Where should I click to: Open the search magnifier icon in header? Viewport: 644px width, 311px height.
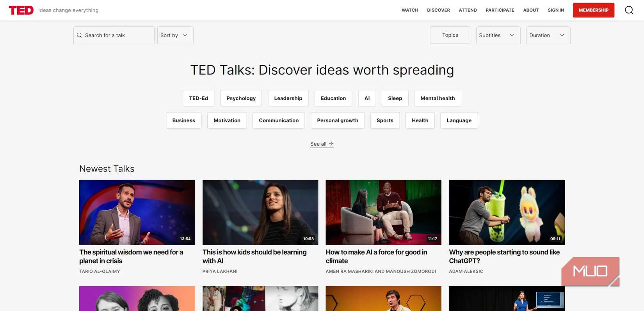tap(629, 10)
